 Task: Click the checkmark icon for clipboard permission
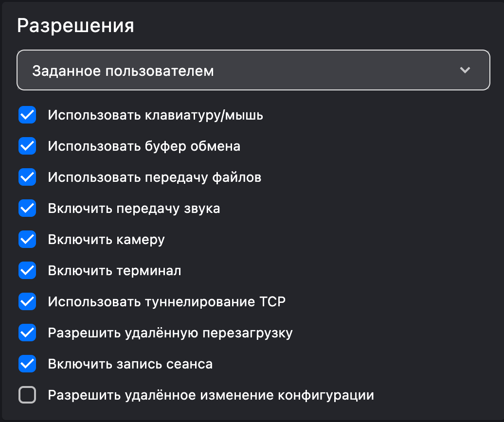(27, 146)
